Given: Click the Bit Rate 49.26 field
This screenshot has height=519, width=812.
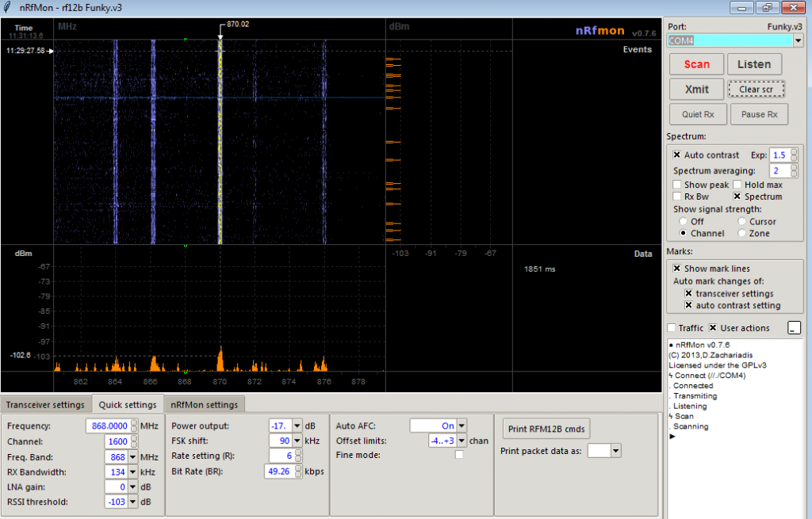Looking at the screenshot, I should [x=280, y=471].
